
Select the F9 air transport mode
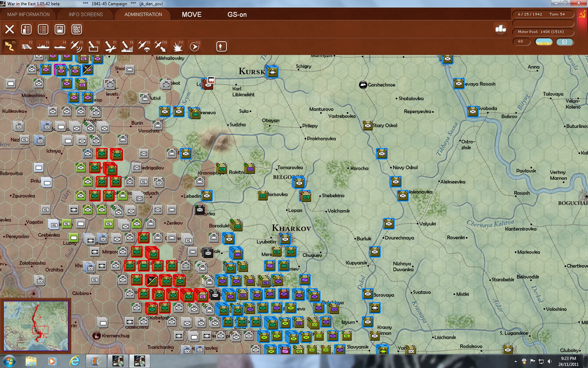[x=144, y=46]
